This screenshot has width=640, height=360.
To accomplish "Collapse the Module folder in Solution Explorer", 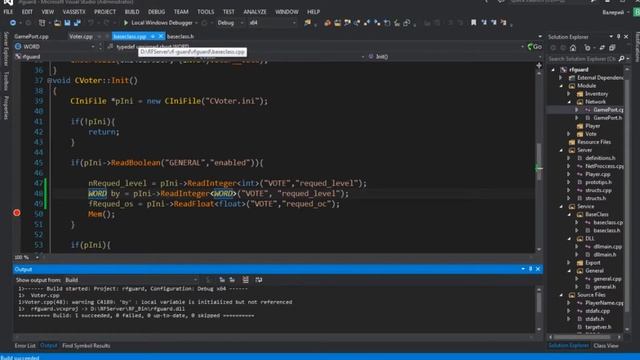I will [561, 86].
